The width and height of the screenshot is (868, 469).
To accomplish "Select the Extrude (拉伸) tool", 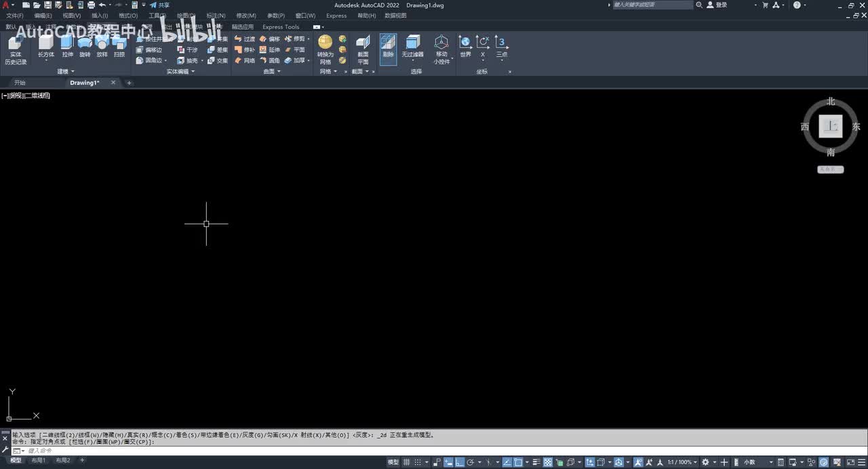I will point(67,46).
